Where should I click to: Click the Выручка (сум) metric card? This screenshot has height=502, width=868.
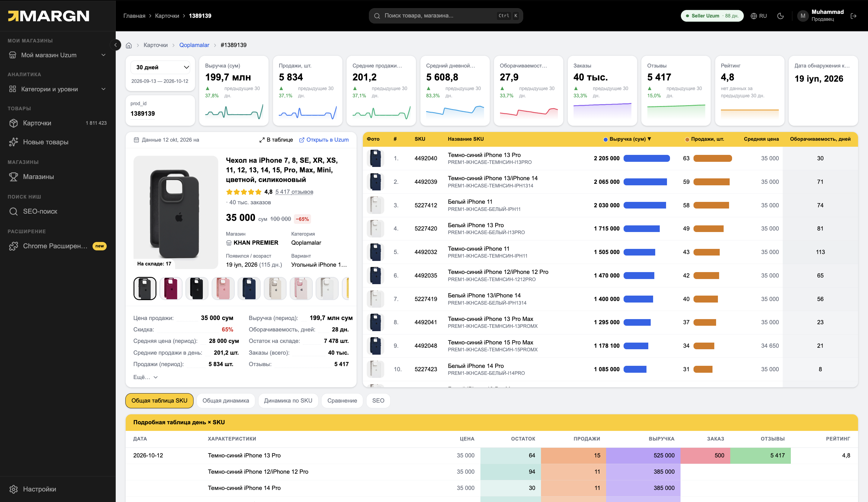(234, 91)
